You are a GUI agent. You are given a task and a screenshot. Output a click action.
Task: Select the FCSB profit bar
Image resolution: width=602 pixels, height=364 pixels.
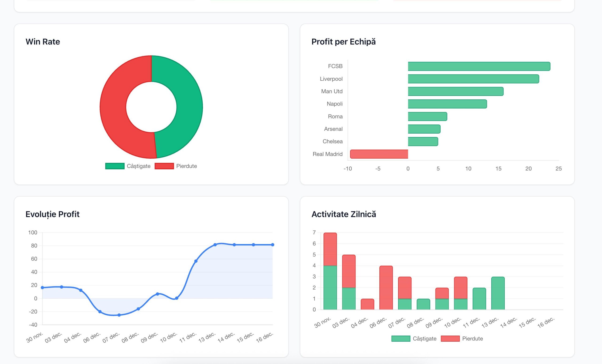[479, 66]
